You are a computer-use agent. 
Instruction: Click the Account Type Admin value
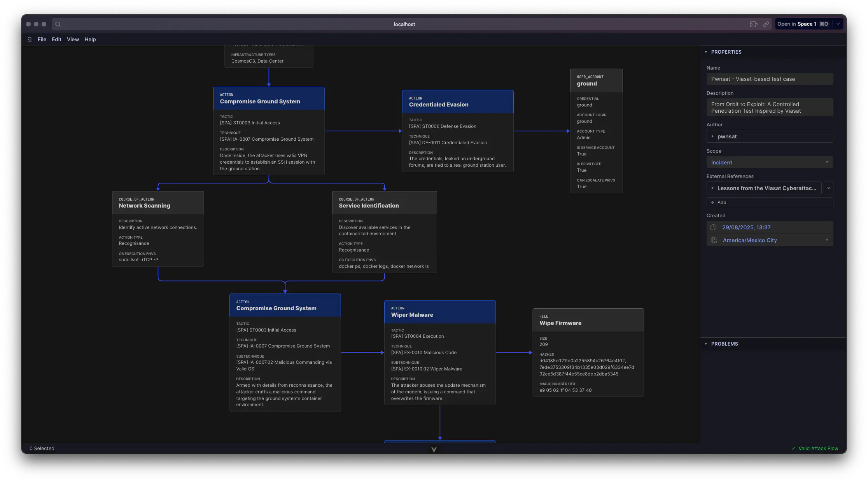(x=583, y=138)
